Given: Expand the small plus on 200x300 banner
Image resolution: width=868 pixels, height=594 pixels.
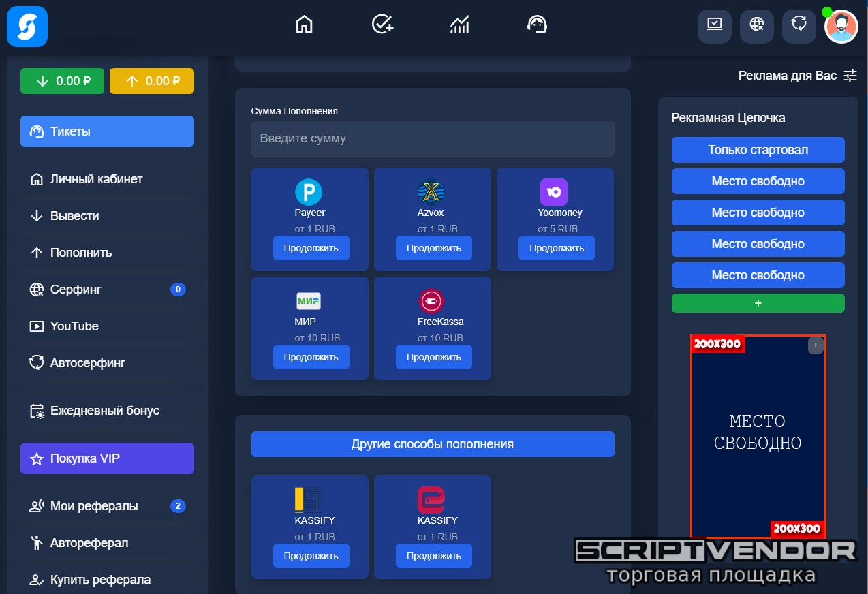Looking at the screenshot, I should pyautogui.click(x=816, y=345).
